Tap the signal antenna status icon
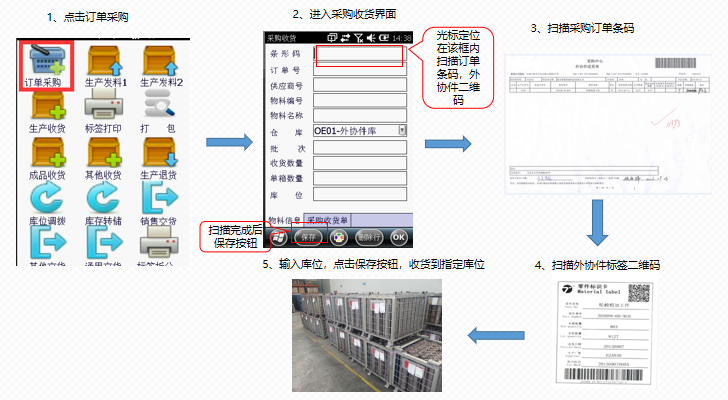Image resolution: width=728 pixels, height=400 pixels. [x=358, y=38]
